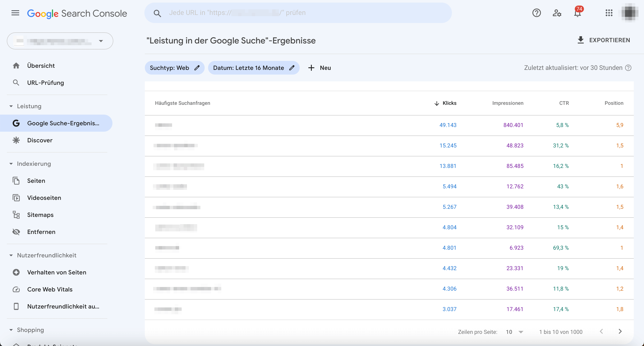Open the hamburger main menu
The width and height of the screenshot is (644, 346).
pyautogui.click(x=15, y=13)
